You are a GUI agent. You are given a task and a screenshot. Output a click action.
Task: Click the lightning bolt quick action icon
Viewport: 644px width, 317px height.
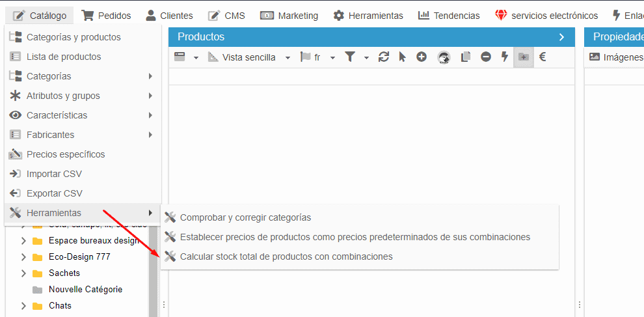pyautogui.click(x=504, y=57)
